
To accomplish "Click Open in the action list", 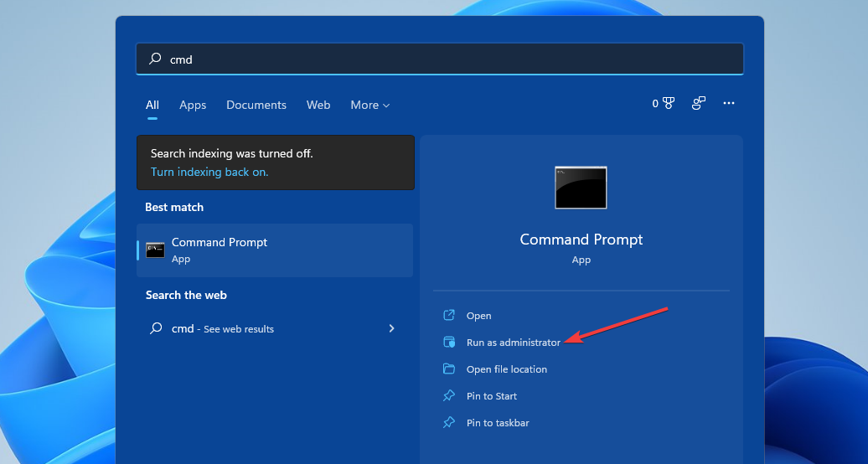I will 479,316.
